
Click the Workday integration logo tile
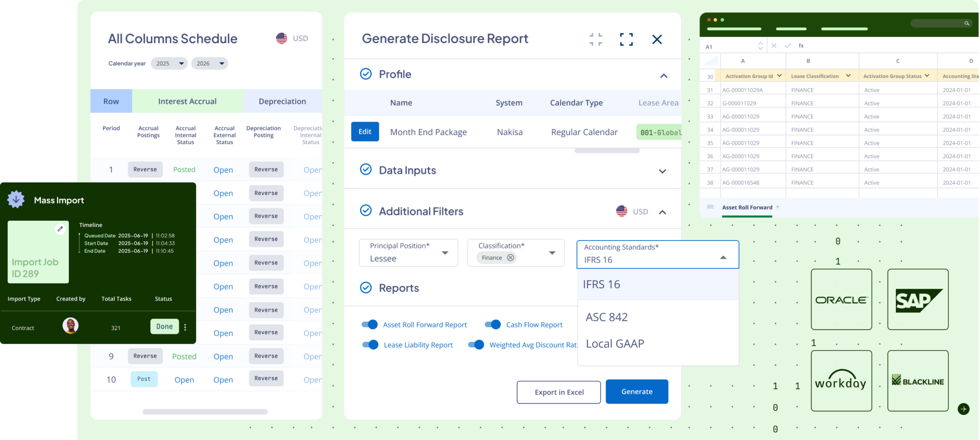[x=841, y=381]
